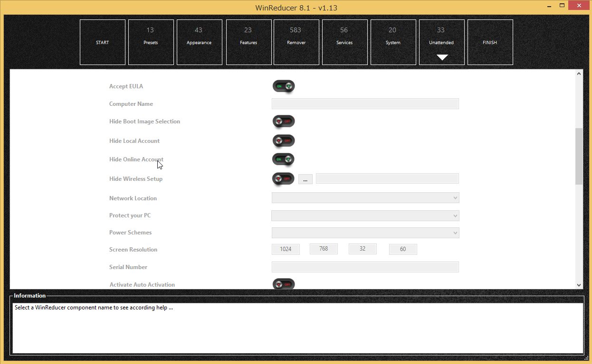Screen dimensions: 592x364
Task: Select the Accept EULA label
Action: point(126,86)
